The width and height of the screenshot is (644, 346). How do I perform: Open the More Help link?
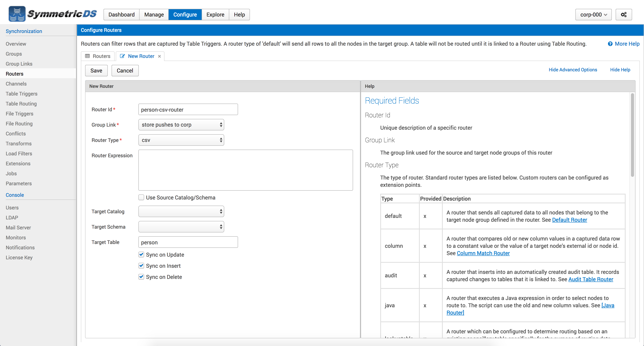(627, 44)
